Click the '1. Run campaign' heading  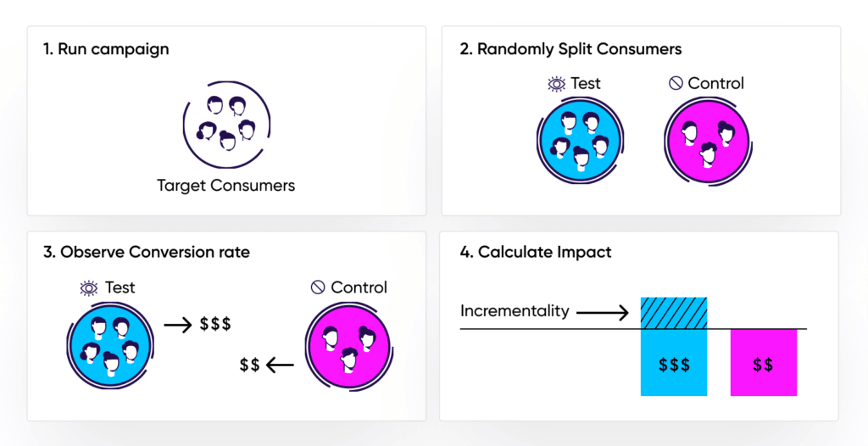point(106,49)
